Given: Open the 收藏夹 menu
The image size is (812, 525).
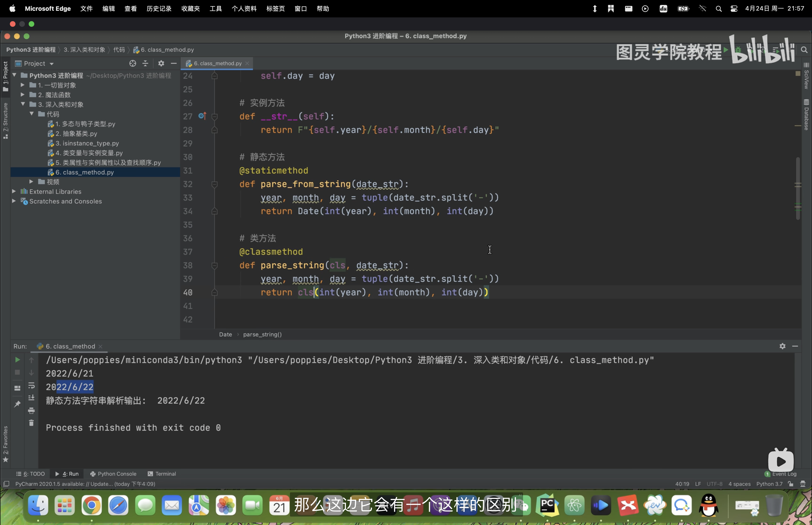Looking at the screenshot, I should [x=191, y=9].
